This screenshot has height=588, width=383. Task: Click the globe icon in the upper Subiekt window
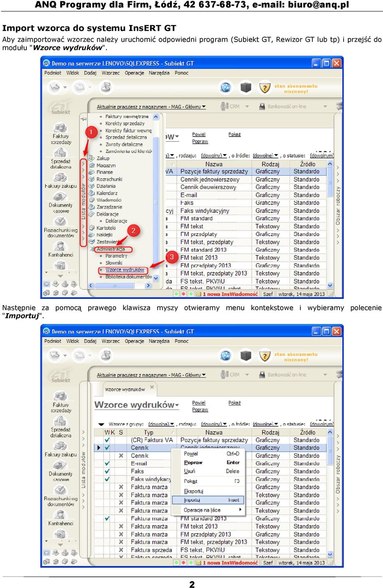(226, 87)
